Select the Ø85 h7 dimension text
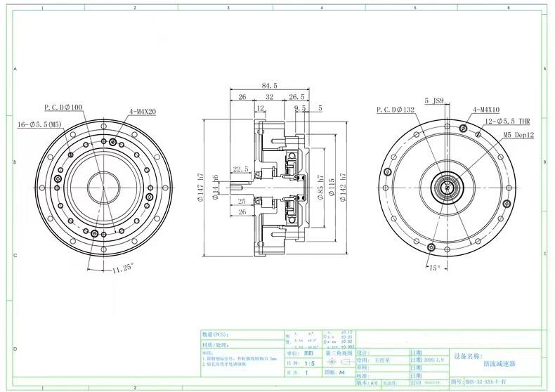 point(320,188)
